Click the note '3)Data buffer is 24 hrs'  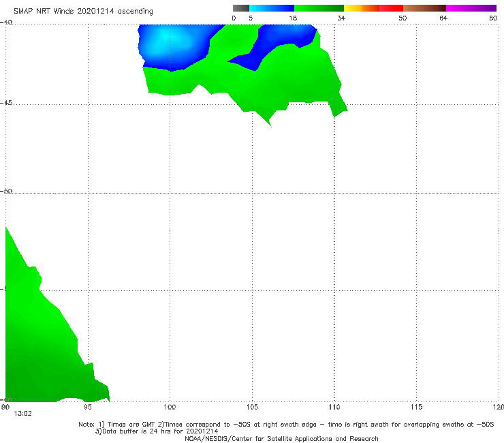tap(157, 431)
